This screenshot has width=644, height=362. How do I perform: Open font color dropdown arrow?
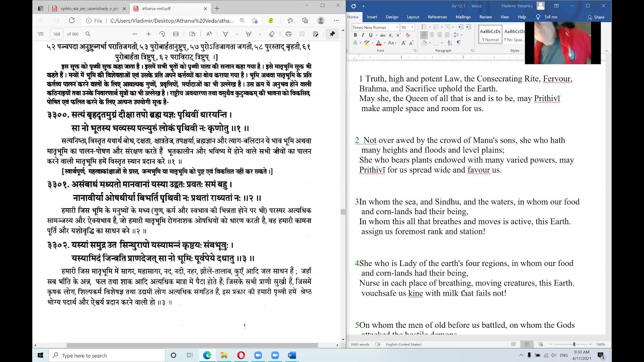[384, 43]
